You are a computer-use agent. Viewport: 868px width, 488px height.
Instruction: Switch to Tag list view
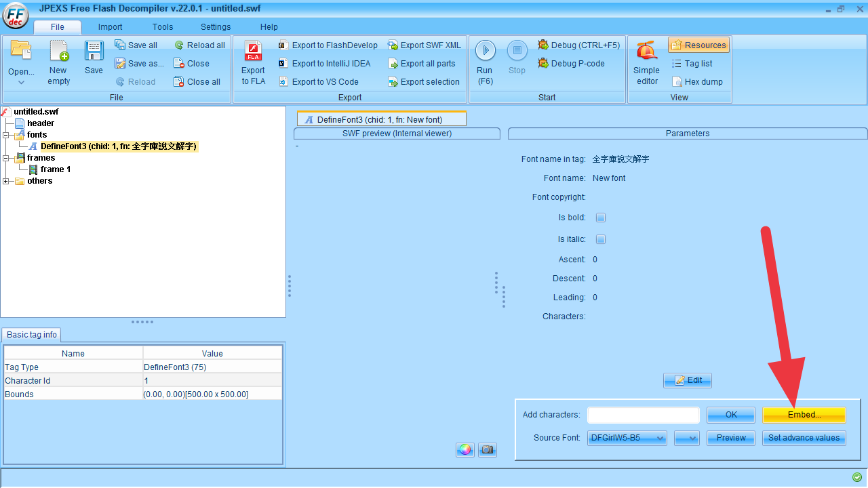click(x=692, y=64)
